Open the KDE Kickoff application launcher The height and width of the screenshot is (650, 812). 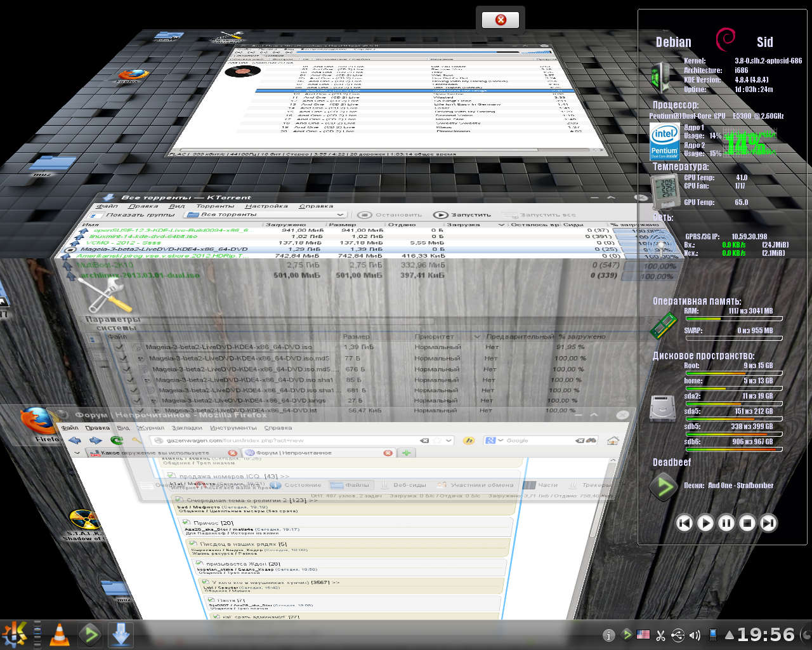(14, 633)
